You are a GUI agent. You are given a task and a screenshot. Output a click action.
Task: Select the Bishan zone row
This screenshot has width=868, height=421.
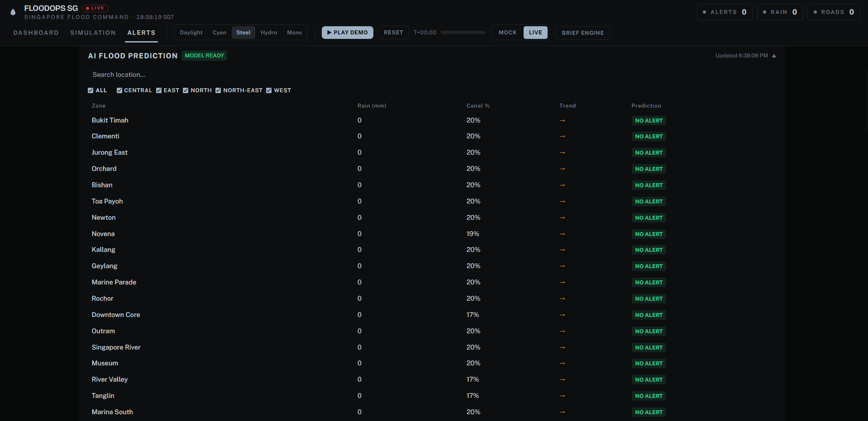(432, 185)
